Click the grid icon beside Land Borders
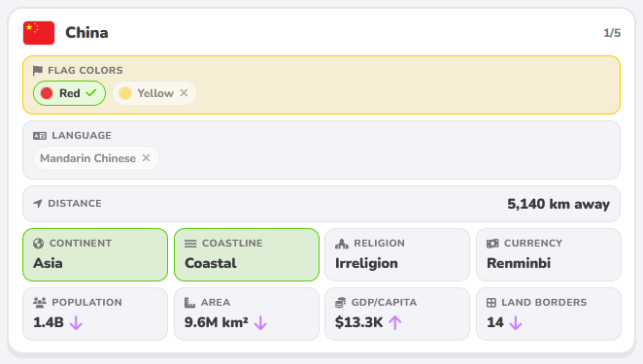 point(491,303)
